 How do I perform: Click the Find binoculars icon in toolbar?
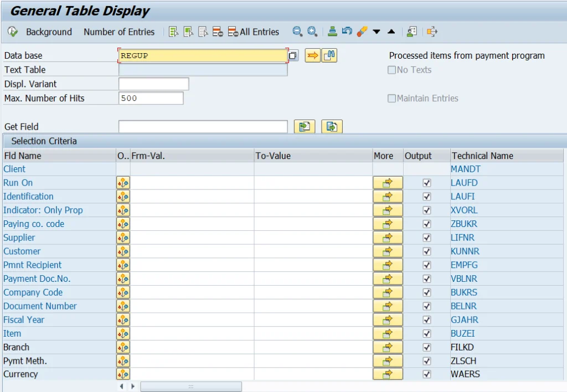click(x=297, y=32)
